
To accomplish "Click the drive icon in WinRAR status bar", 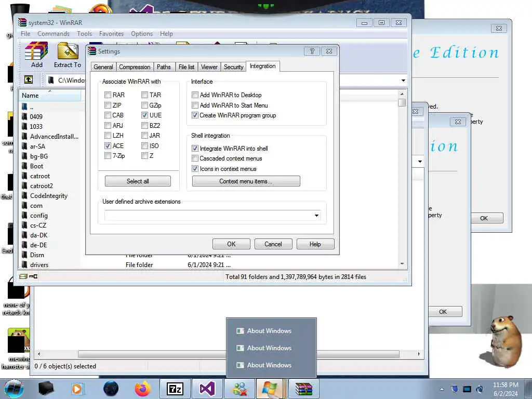I will click(23, 276).
